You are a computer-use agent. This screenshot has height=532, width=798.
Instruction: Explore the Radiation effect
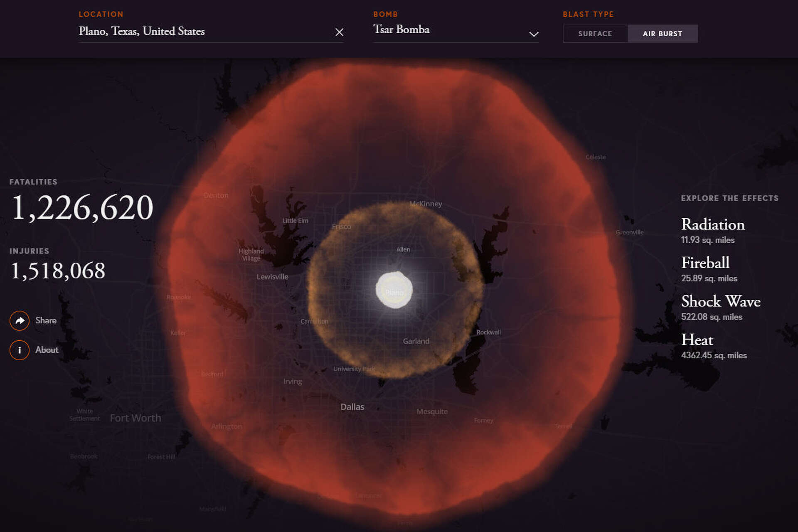pyautogui.click(x=712, y=224)
